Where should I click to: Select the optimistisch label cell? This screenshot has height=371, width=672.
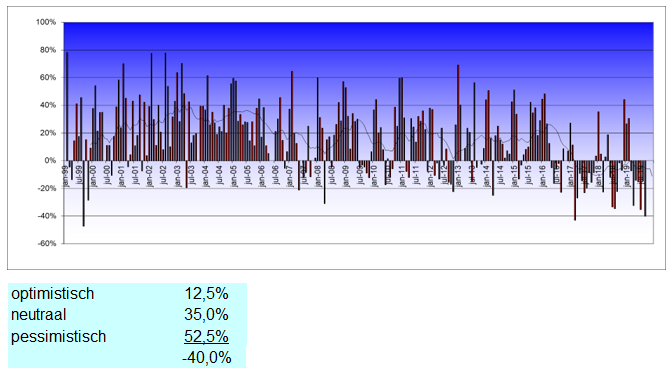[52, 294]
